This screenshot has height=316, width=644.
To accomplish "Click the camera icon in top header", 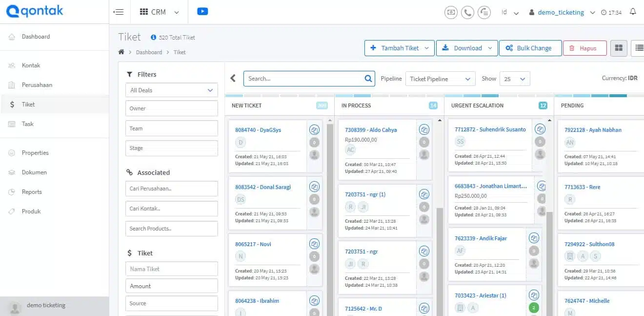I will pos(451,13).
